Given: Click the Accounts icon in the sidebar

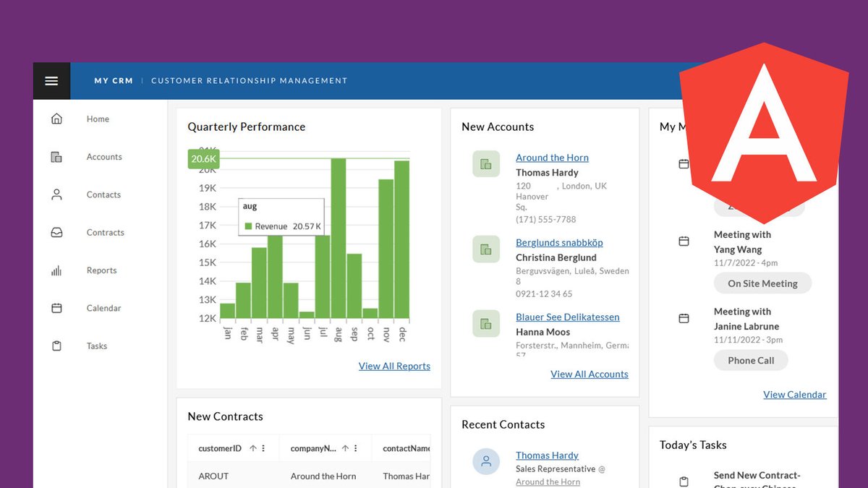Looking at the screenshot, I should click(x=56, y=156).
